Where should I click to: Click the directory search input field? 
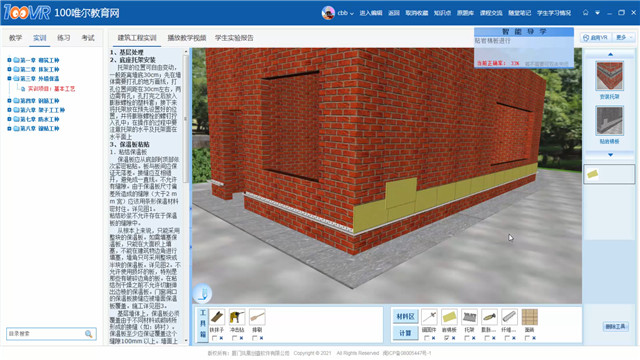pyautogui.click(x=46, y=334)
